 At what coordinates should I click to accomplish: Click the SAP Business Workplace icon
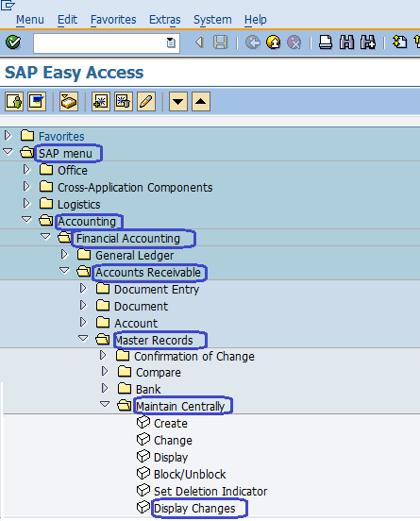(x=69, y=101)
